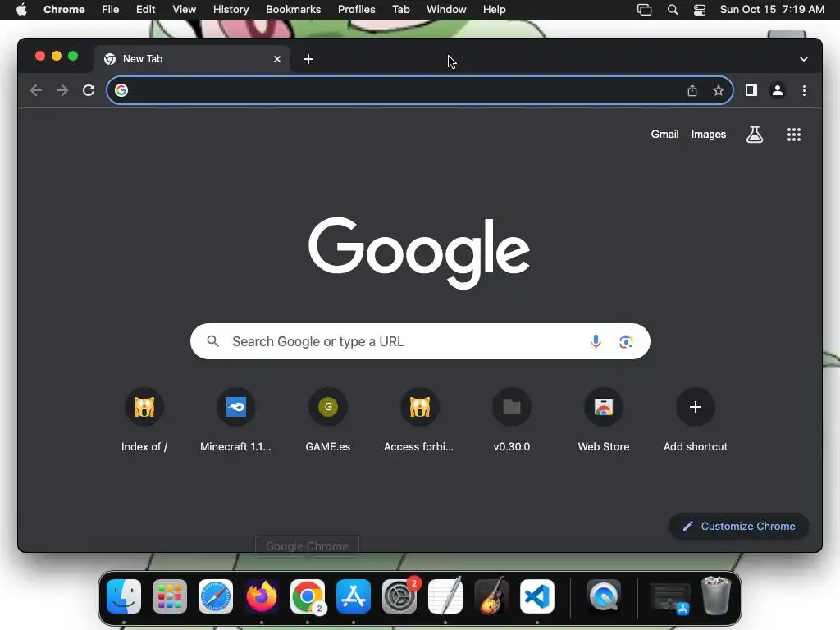Click the share icon in address bar
840x630 pixels.
[x=692, y=90]
